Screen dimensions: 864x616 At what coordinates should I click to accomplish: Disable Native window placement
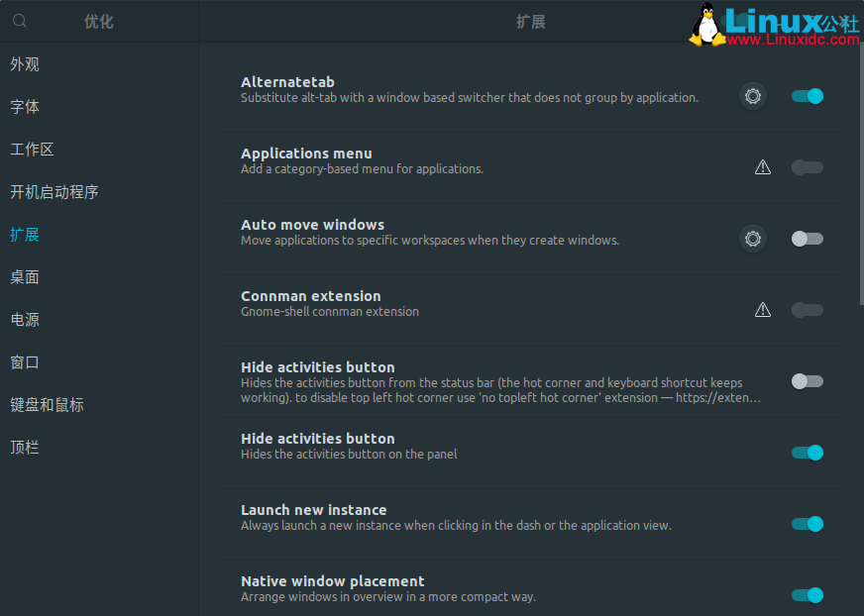807,595
